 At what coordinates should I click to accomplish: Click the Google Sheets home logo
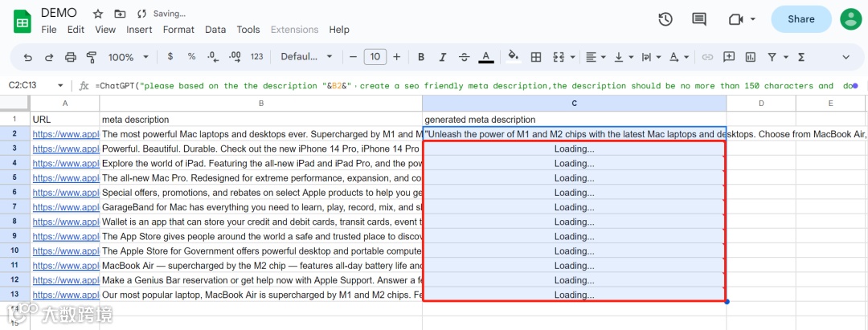coord(23,22)
